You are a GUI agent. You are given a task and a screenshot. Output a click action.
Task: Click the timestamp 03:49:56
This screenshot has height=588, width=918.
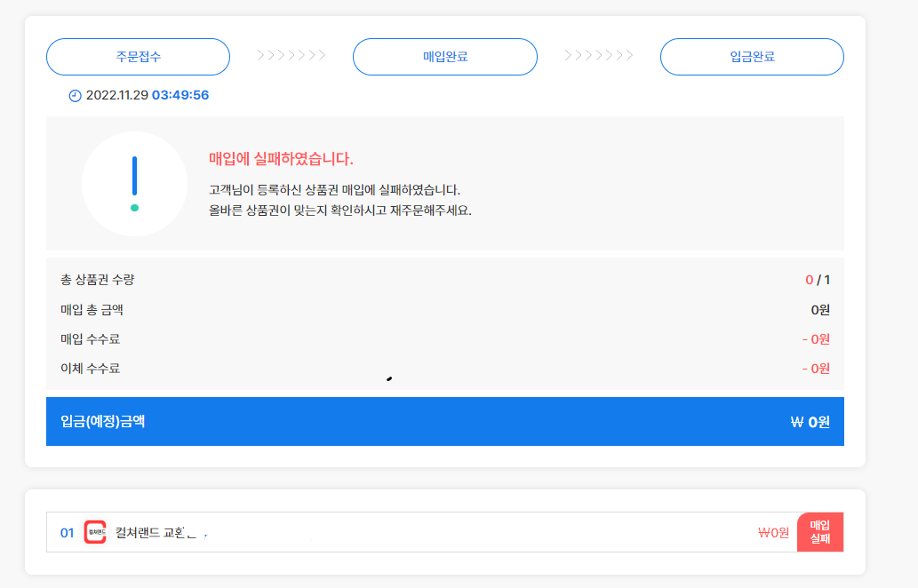tap(180, 95)
